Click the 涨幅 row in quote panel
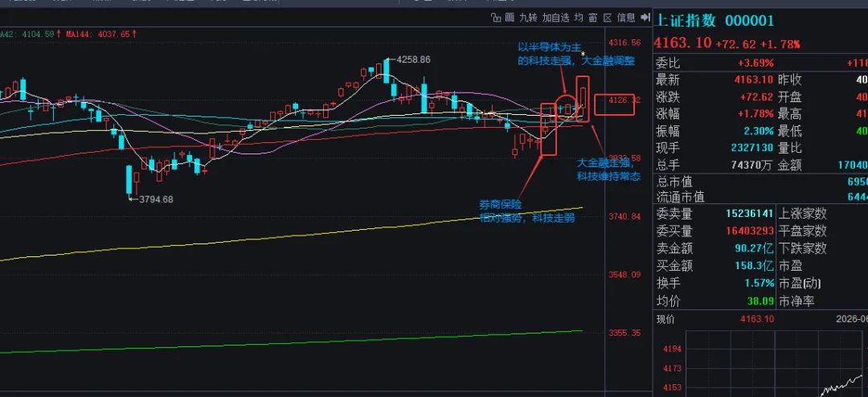Viewport: 868px width, 397px height. coord(714,115)
